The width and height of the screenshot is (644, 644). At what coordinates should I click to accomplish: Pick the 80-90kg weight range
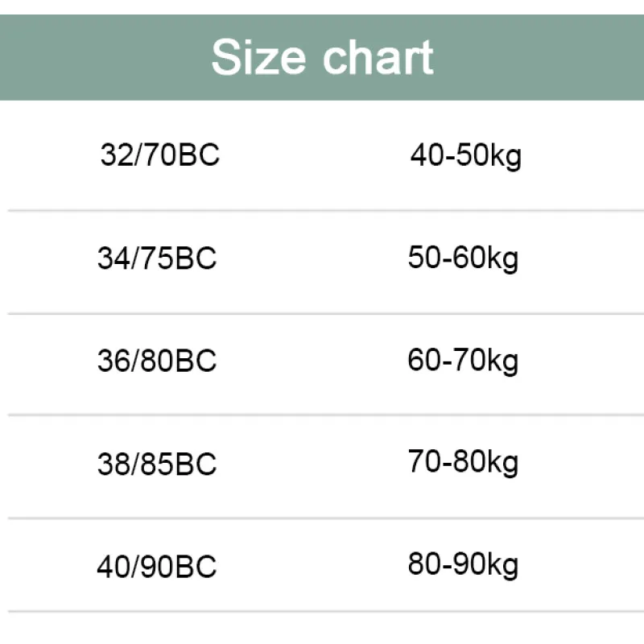tap(463, 565)
